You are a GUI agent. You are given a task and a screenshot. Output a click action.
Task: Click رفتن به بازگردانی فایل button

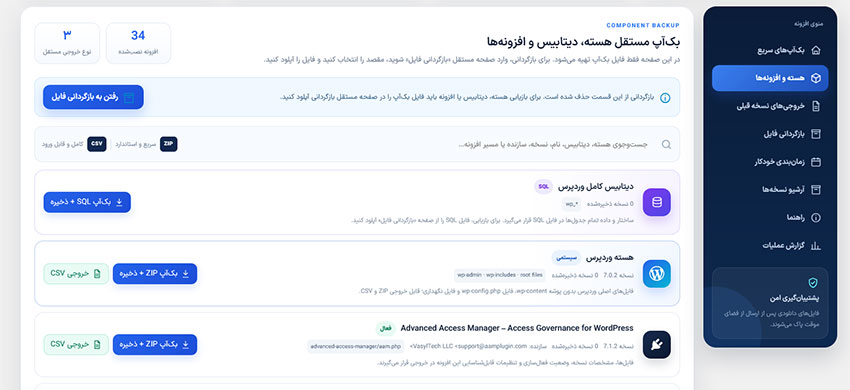click(x=93, y=97)
